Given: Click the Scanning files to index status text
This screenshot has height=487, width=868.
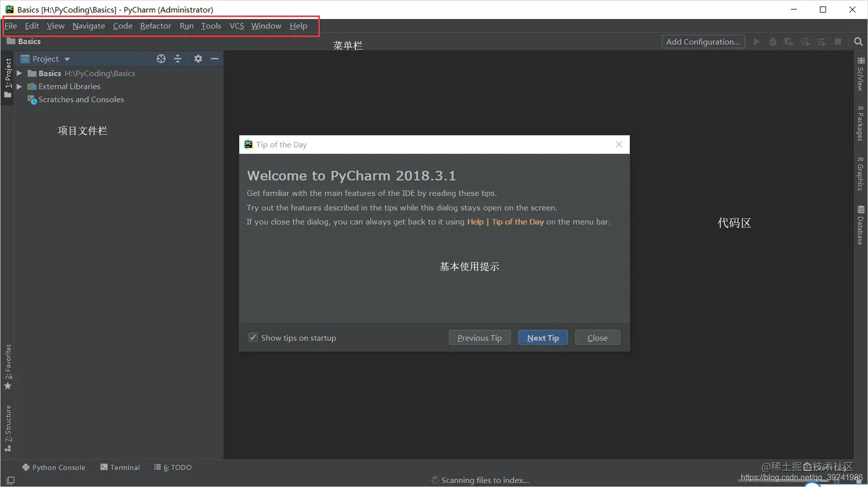Looking at the screenshot, I should pos(485,481).
